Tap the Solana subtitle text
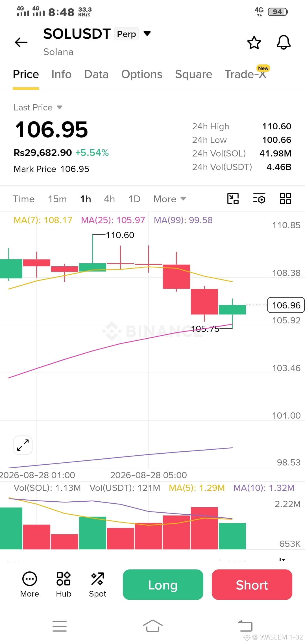This screenshot has width=305, height=644. point(58,52)
